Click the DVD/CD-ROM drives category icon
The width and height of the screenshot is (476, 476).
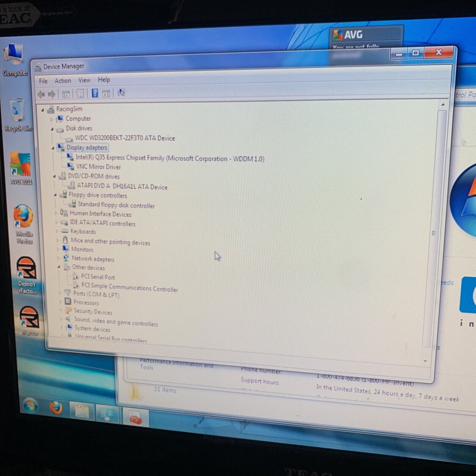point(62,176)
